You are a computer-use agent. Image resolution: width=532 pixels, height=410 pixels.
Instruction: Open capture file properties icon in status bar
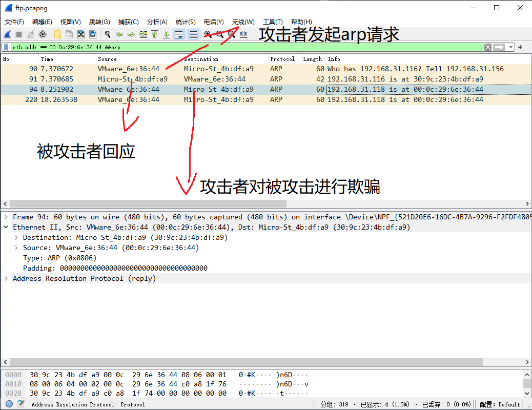[21, 404]
